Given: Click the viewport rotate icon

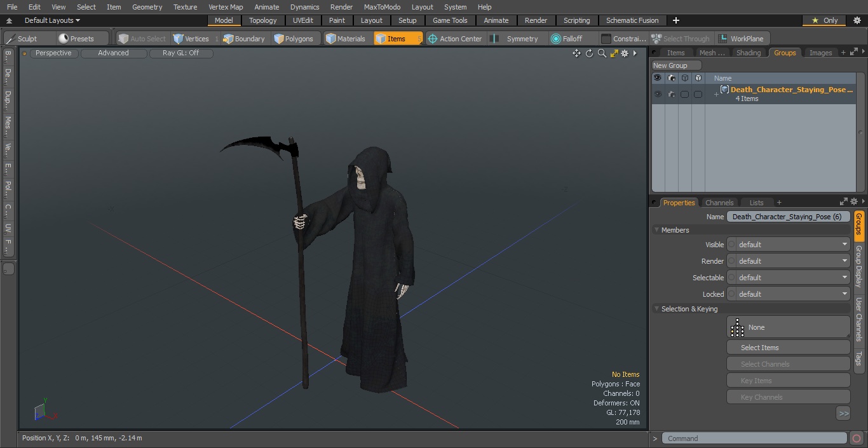Looking at the screenshot, I should pyautogui.click(x=589, y=53).
